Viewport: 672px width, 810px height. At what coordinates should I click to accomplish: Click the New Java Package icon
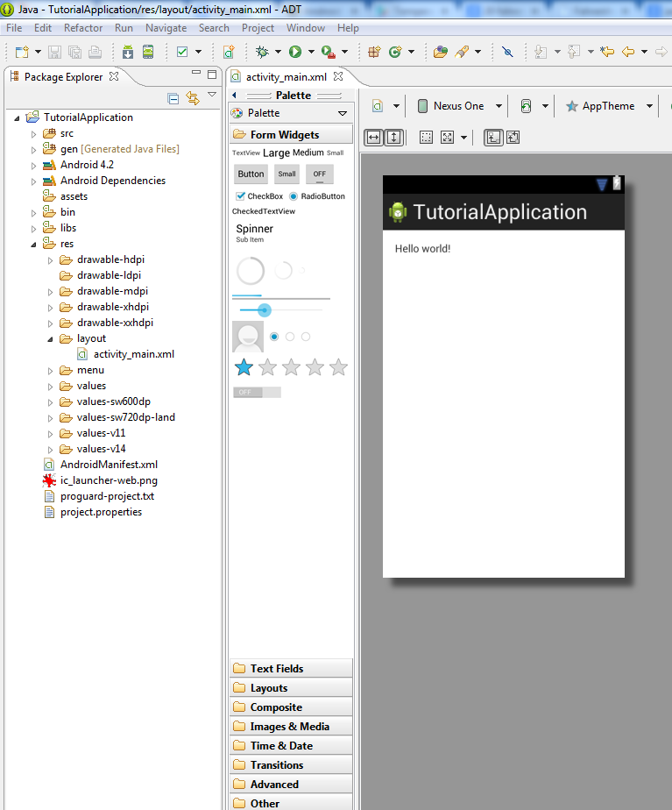[374, 52]
